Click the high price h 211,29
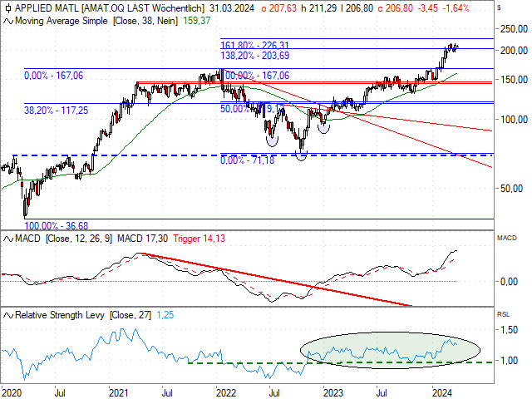Viewport: 532px width, 399px height. (x=319, y=8)
